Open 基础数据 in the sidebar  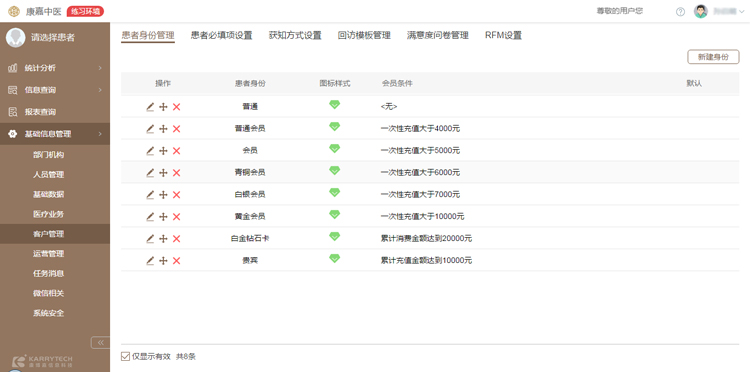click(x=48, y=194)
